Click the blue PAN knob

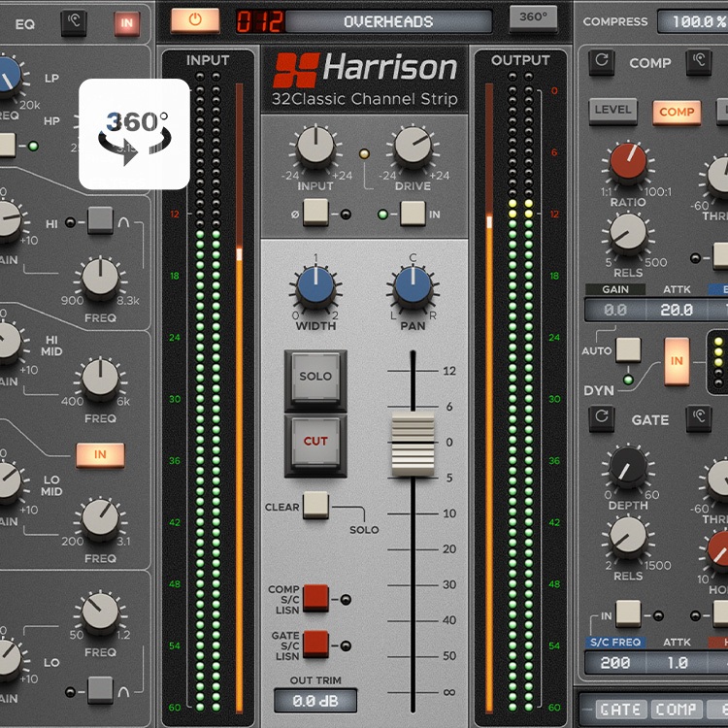[413, 285]
